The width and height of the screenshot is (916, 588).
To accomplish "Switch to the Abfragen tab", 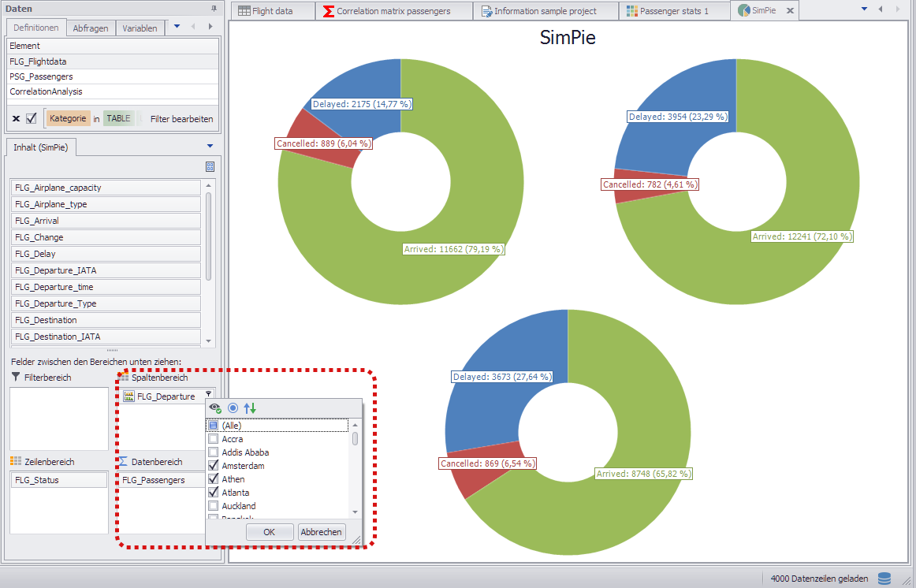I will point(90,28).
